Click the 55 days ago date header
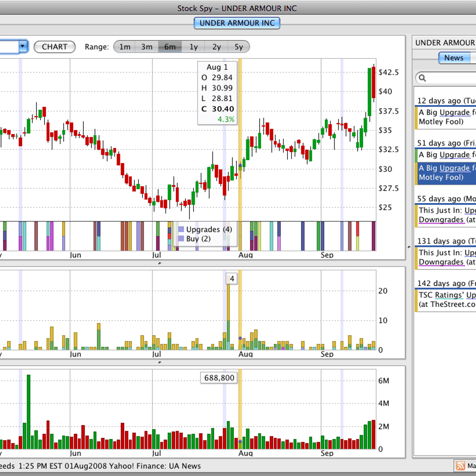The height and width of the screenshot is (476, 476). (x=446, y=198)
